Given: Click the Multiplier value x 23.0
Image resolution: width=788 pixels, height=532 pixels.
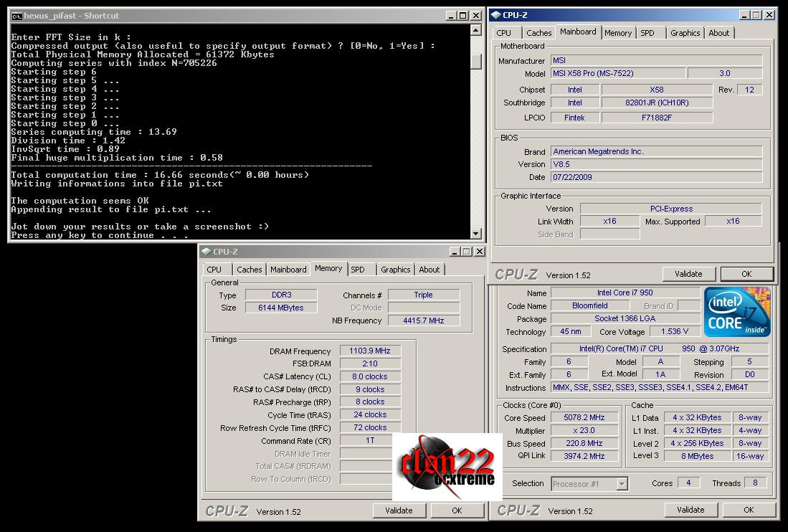Looking at the screenshot, I should (584, 430).
